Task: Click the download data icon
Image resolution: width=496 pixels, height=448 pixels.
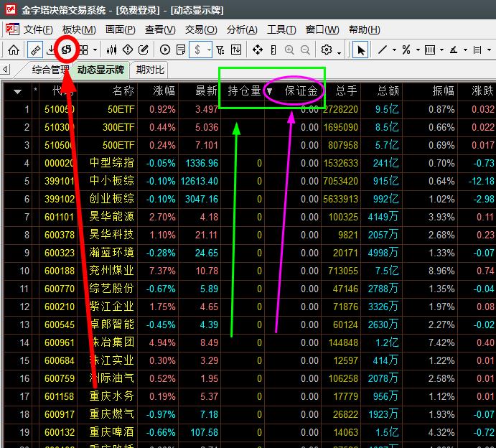Action: pyautogui.click(x=51, y=50)
